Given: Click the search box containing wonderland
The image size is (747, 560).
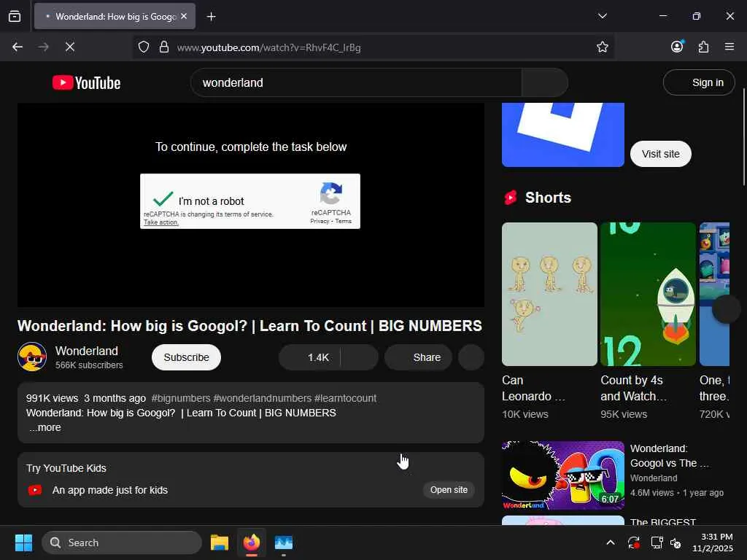Looking at the screenshot, I should [356, 82].
